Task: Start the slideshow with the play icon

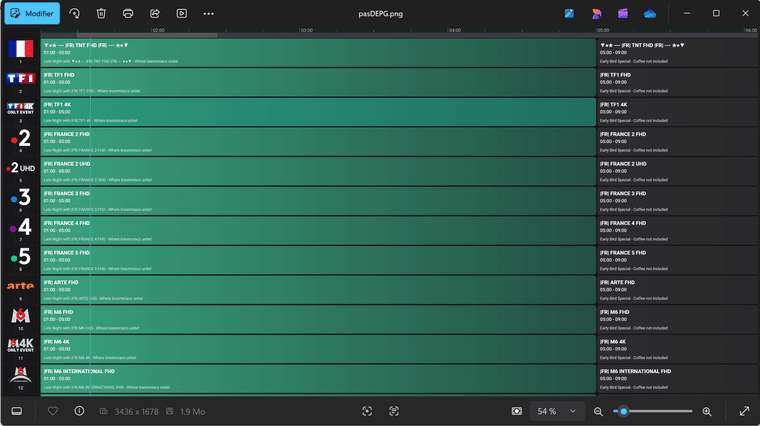Action: click(181, 14)
